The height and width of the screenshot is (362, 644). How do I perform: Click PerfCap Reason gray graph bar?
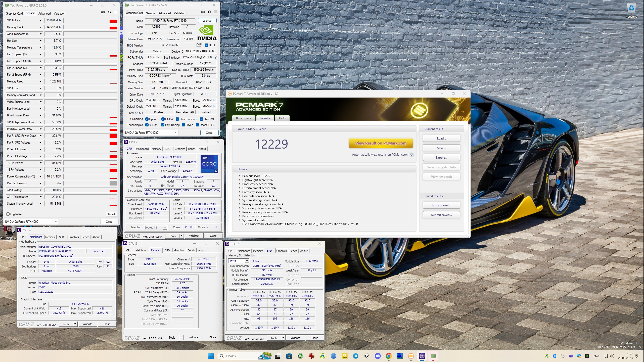click(113, 183)
